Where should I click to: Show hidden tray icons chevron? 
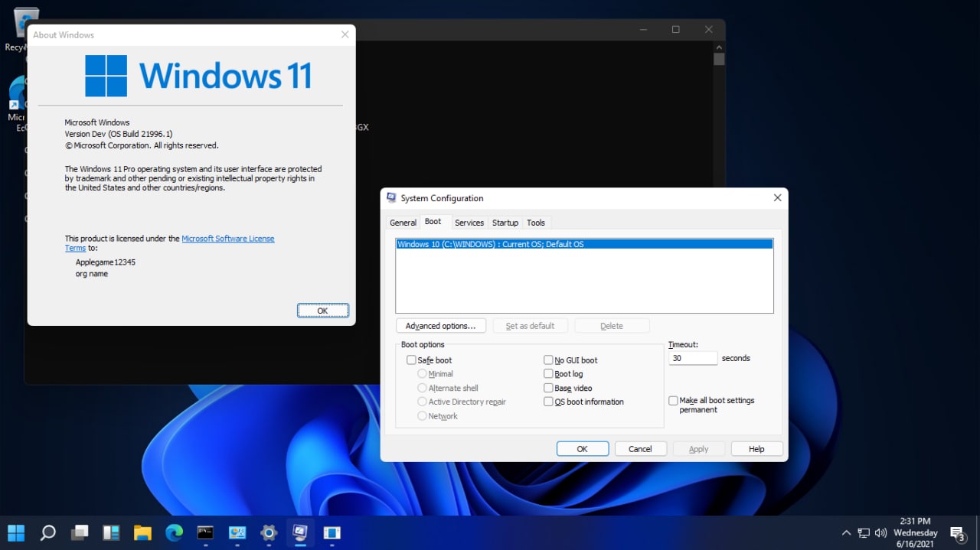(x=846, y=532)
